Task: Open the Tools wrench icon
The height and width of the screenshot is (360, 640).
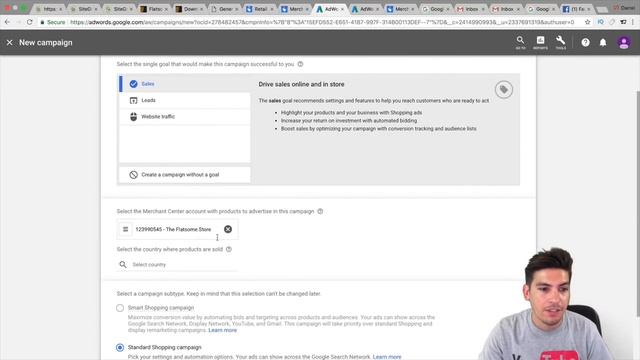Action: pyautogui.click(x=560, y=42)
